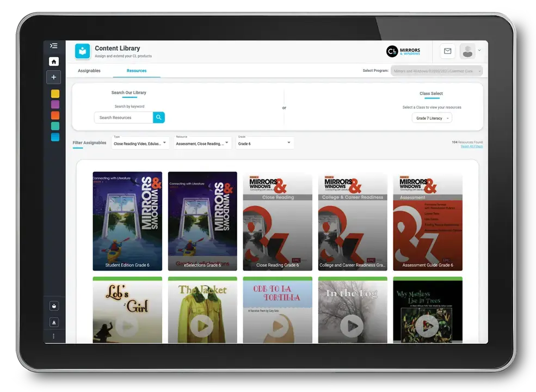Open messages via the envelope icon
Viewport: 536px width, 392px height.
(x=447, y=51)
